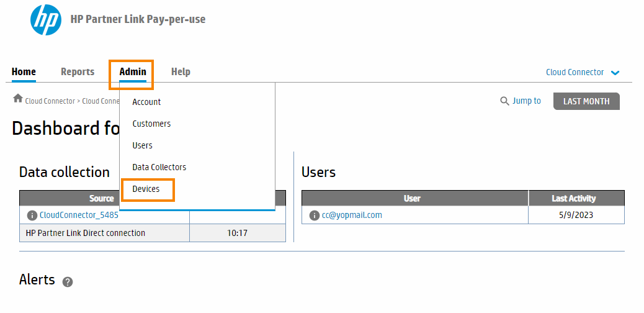Open the Admin menu
Image resolution: width=644 pixels, height=313 pixels.
pyautogui.click(x=133, y=72)
